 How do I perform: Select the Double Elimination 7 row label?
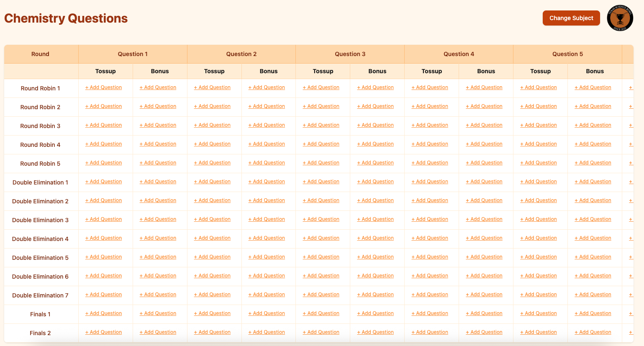pos(40,295)
